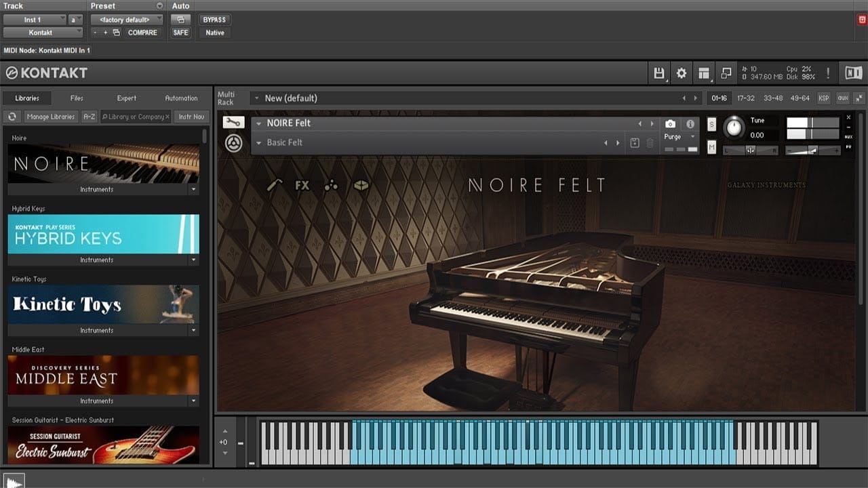Take snapshot with camera icon
This screenshot has width=868, height=488.
[x=670, y=124]
